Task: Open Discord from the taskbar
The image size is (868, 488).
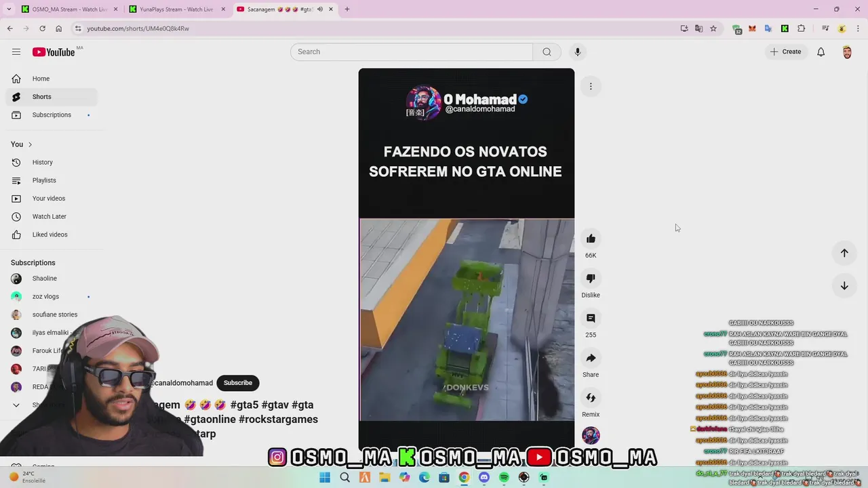Action: [x=484, y=478]
